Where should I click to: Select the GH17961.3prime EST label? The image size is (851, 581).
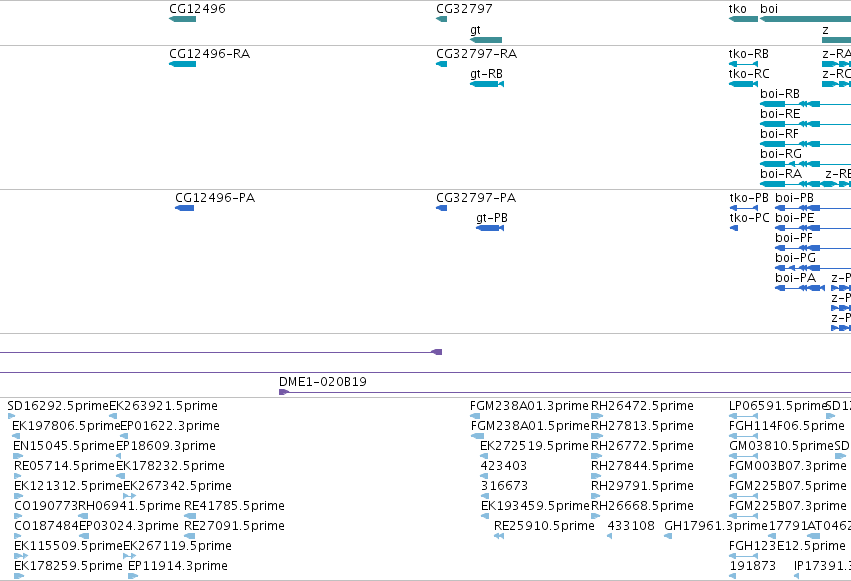[716, 526]
